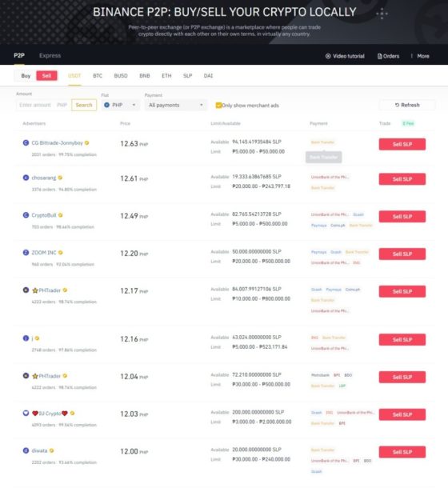The image size is (448, 488).
Task: Click the yellow Search button
Action: click(x=84, y=105)
